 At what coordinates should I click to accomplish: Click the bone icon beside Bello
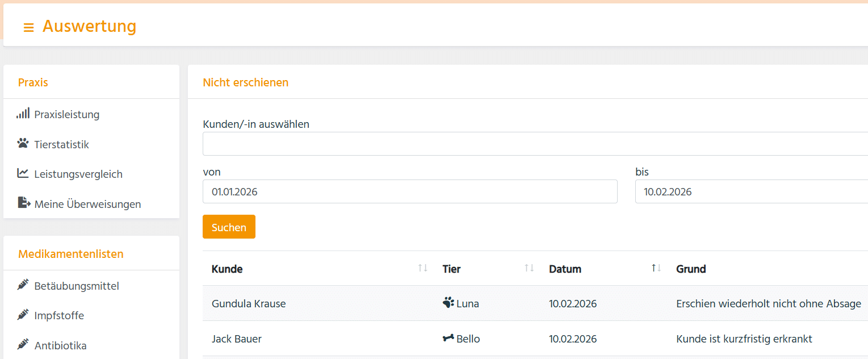[448, 339]
